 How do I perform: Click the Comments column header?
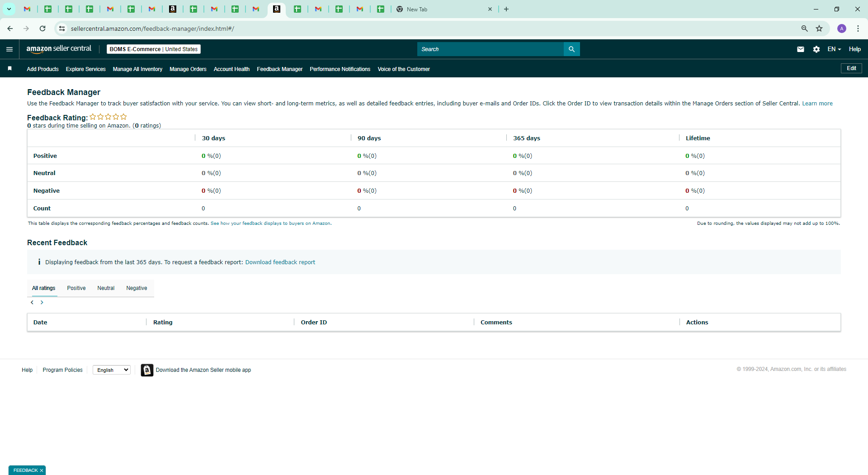click(496, 323)
